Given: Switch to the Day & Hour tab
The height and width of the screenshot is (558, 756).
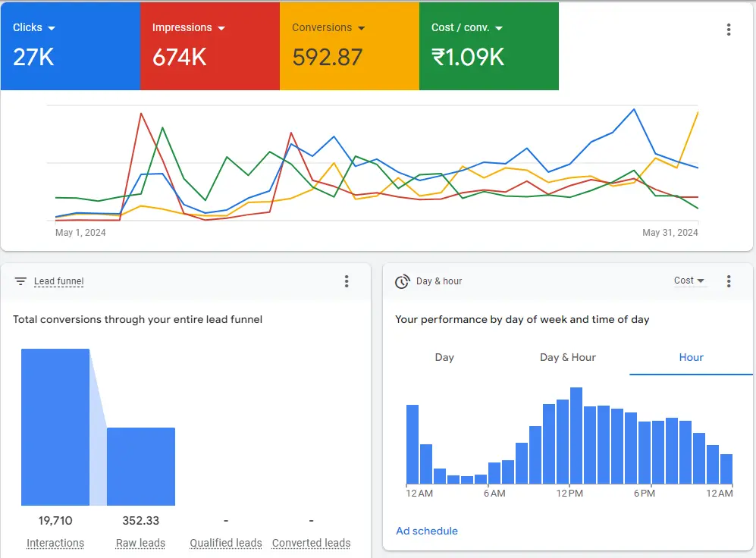Looking at the screenshot, I should 567,357.
